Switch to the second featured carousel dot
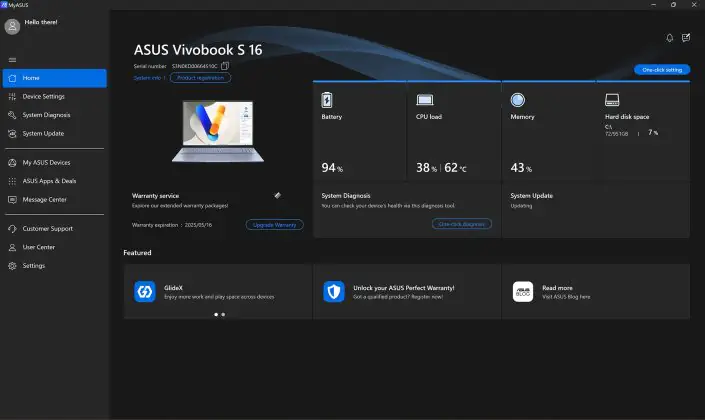This screenshot has height=420, width=705. (x=223, y=314)
